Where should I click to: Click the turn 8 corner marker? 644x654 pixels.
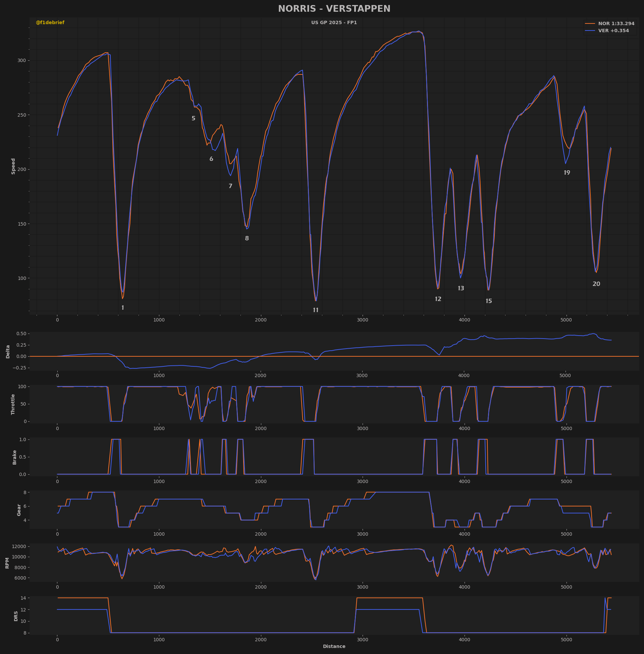coord(247,239)
